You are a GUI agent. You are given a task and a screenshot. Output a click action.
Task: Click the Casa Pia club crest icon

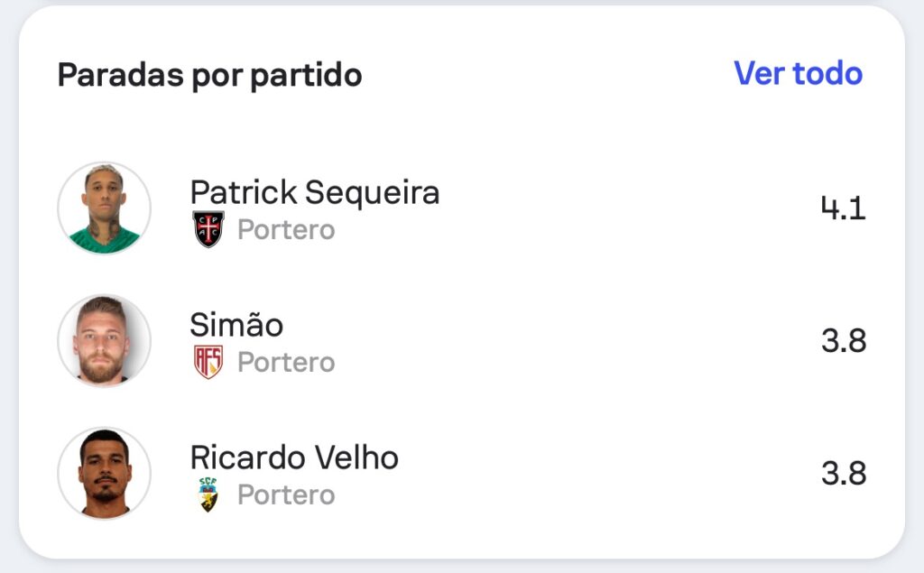tap(208, 229)
